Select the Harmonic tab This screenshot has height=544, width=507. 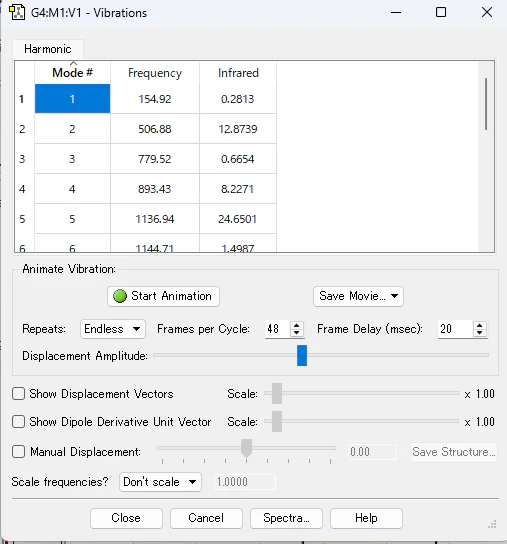coord(48,49)
